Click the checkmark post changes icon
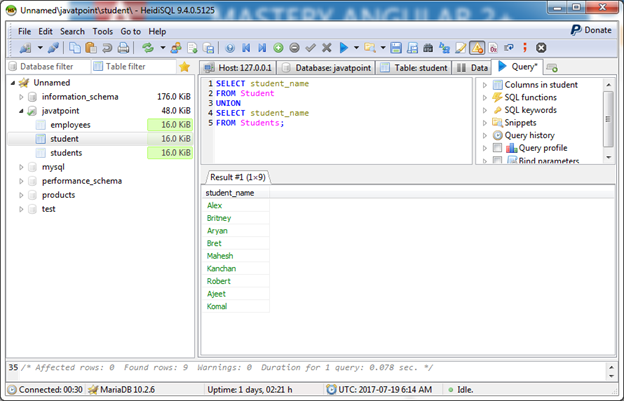 coord(310,48)
